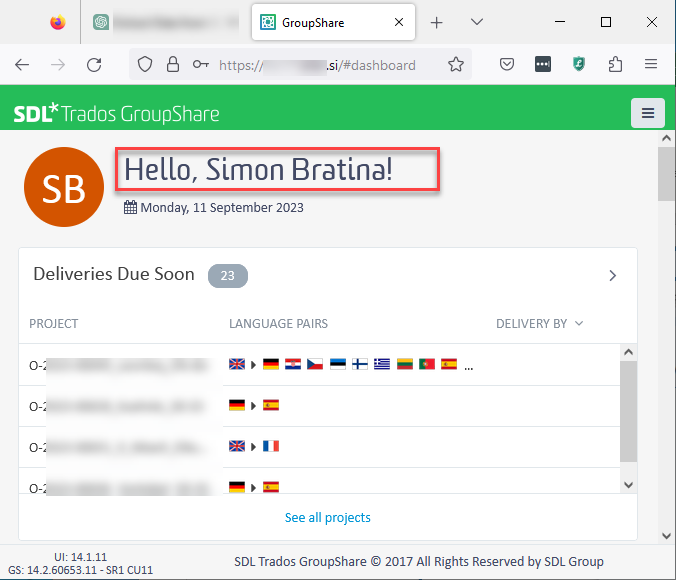The image size is (676, 580).
Task: Click the German flag in second project row
Action: [237, 405]
